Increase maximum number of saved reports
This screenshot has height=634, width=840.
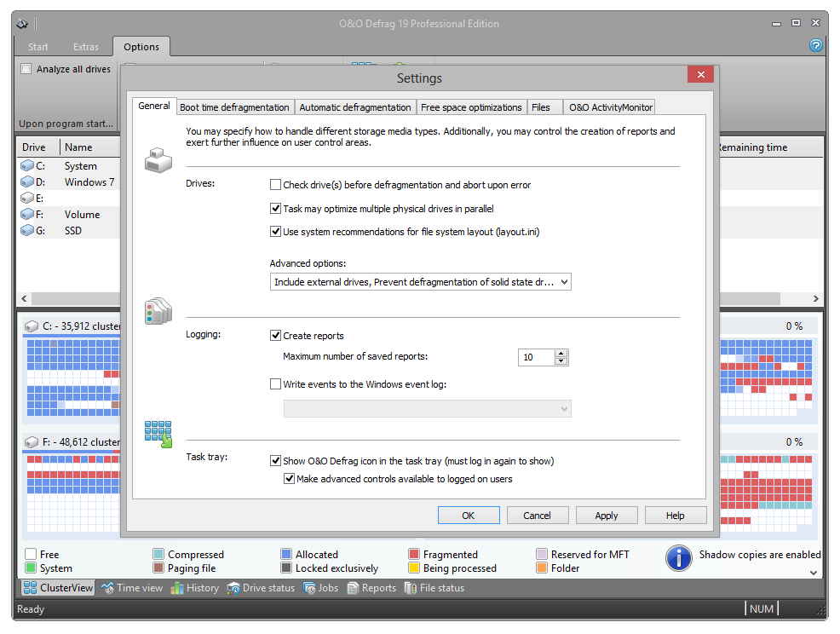(x=561, y=353)
